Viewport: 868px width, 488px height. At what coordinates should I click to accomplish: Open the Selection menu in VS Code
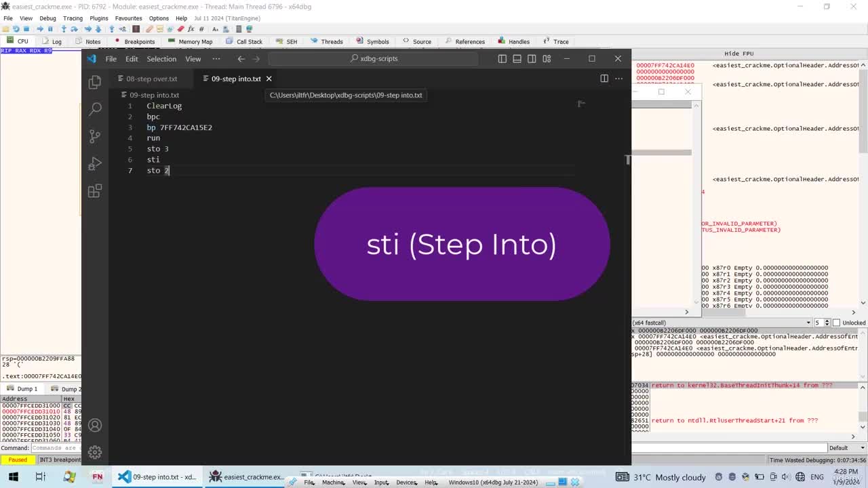point(161,59)
